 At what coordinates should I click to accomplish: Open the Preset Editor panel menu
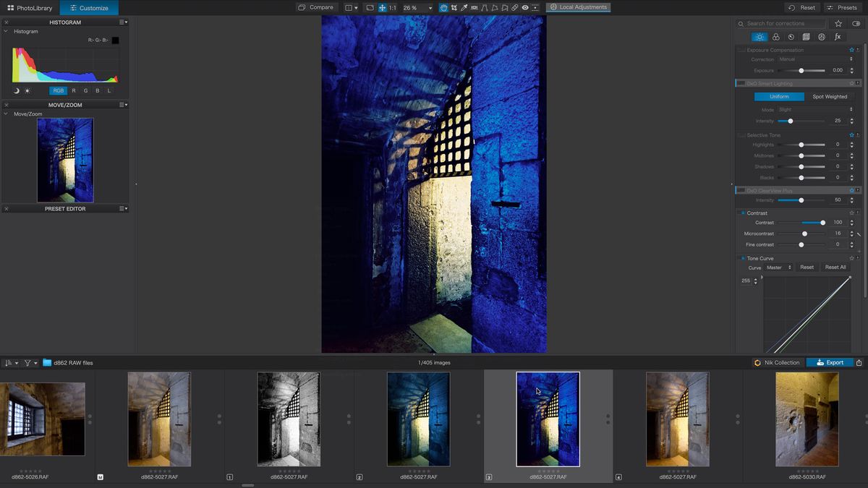[124, 209]
